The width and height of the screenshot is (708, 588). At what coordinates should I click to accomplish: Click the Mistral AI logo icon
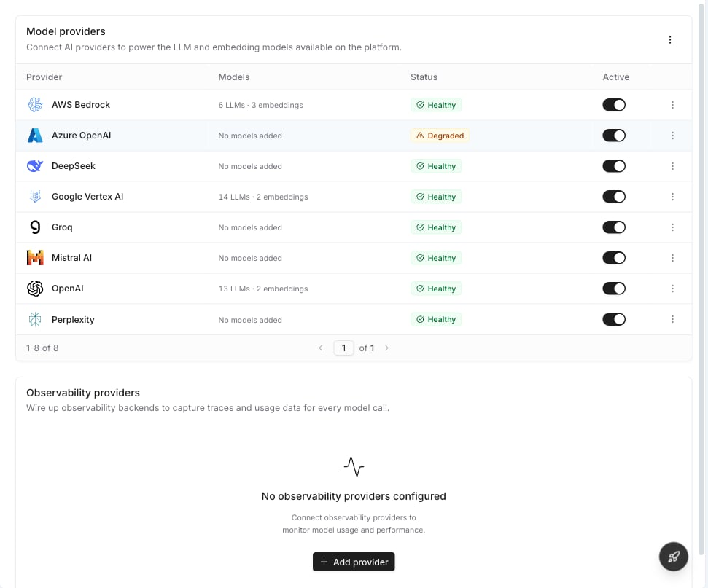coord(35,258)
